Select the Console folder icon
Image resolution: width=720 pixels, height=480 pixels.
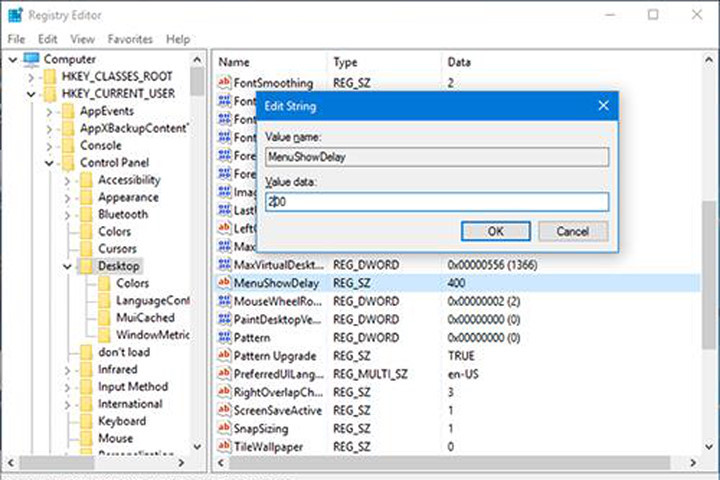click(68, 146)
